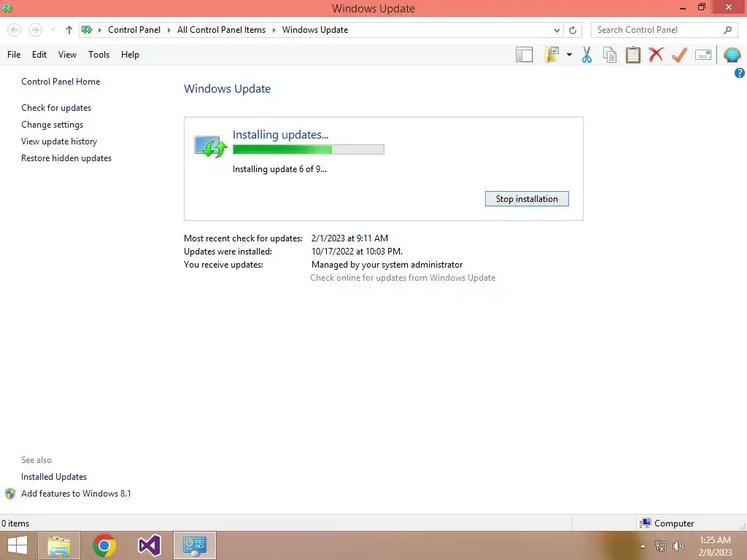
Task: Click the Paste clipboard icon
Action: tap(633, 55)
